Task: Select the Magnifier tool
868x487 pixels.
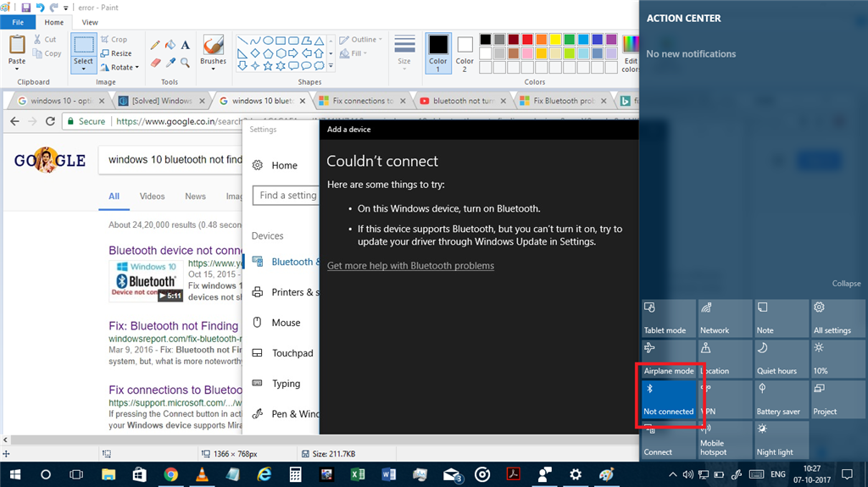Action: pyautogui.click(x=185, y=63)
